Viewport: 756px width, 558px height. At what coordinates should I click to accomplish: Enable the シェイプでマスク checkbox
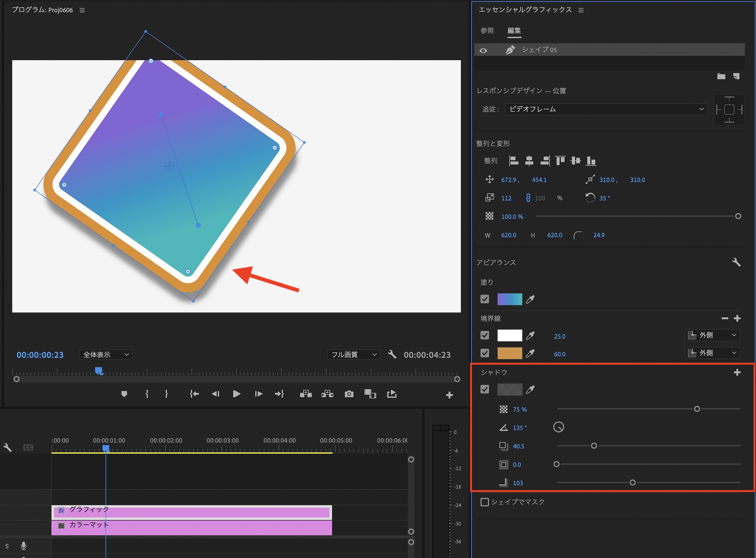tap(485, 502)
